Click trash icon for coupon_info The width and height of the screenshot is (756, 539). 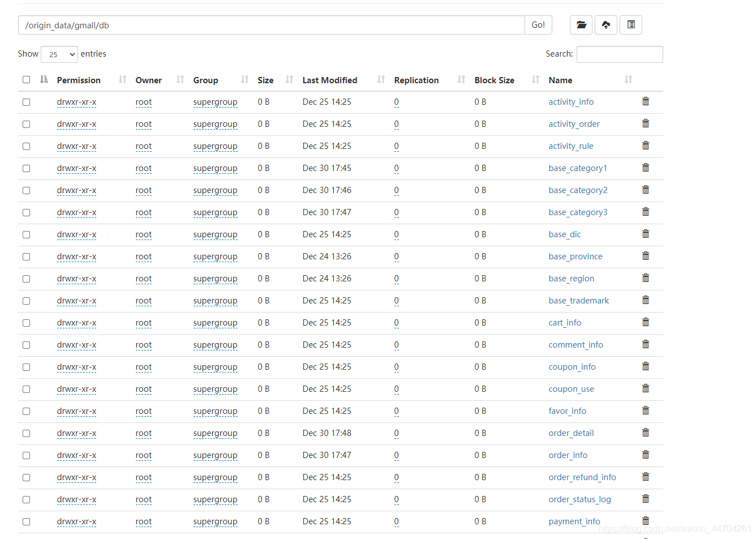point(646,366)
